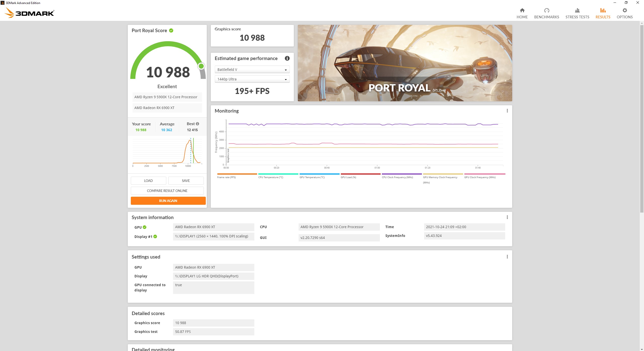Click the RUN AGAIN button

coord(168,201)
